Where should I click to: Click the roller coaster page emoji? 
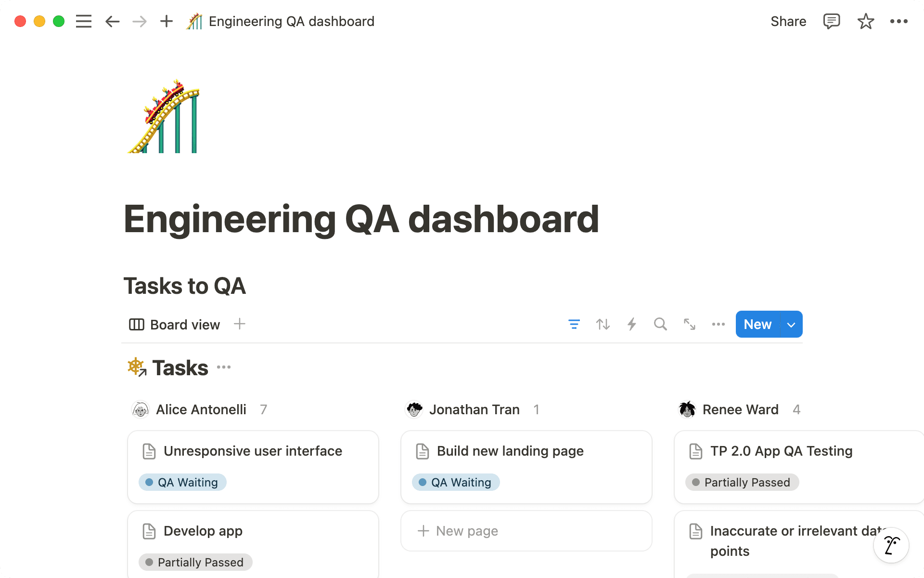pos(164,117)
